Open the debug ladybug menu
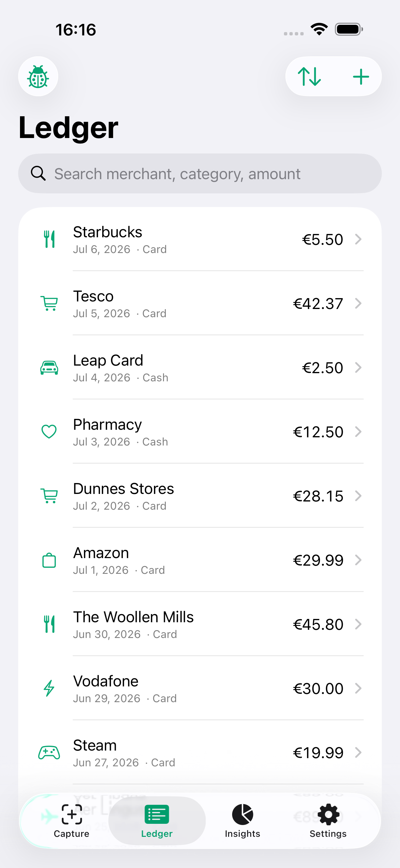The height and width of the screenshot is (868, 400). point(38,77)
